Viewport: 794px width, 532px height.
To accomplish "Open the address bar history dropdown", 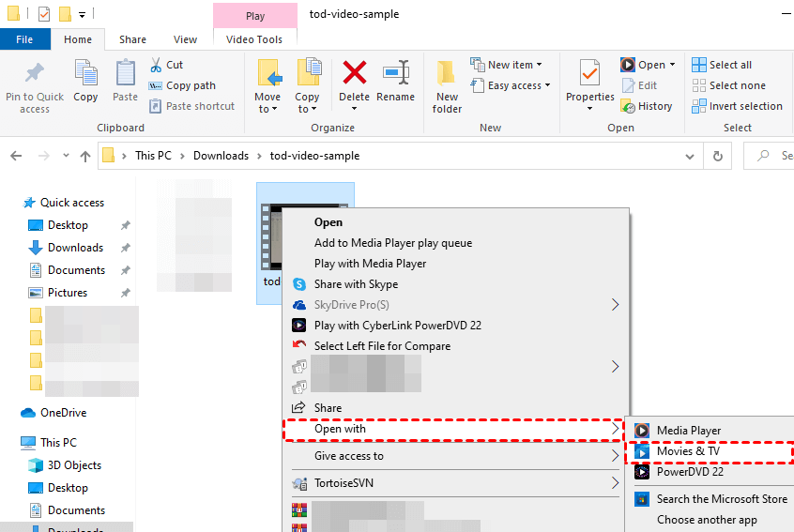I will pyautogui.click(x=690, y=157).
